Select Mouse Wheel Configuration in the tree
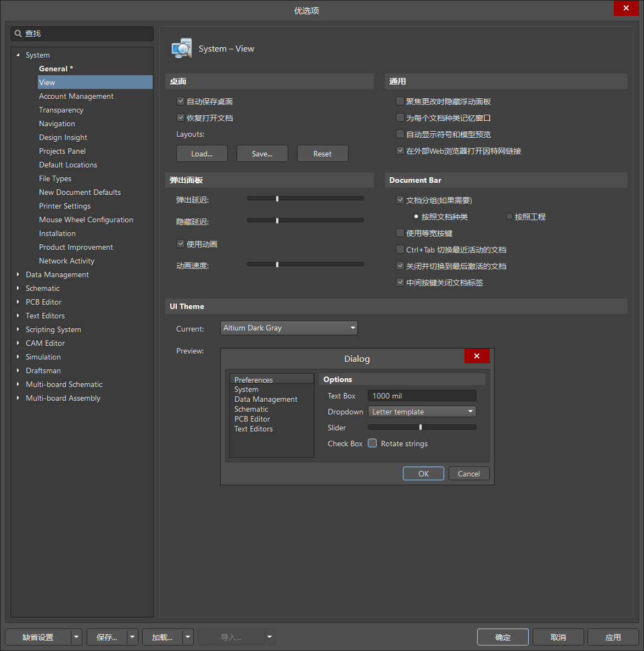This screenshot has width=644, height=651. point(86,220)
